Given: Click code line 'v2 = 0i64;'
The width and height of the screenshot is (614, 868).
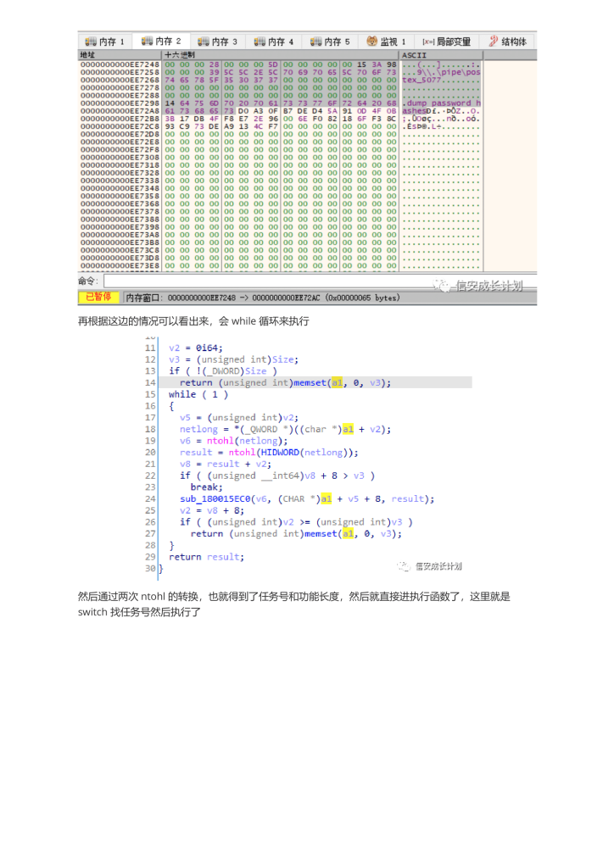Looking at the screenshot, I should [x=195, y=348].
